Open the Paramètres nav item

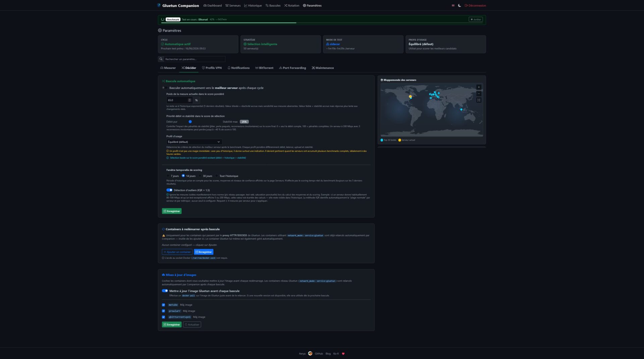point(312,5)
